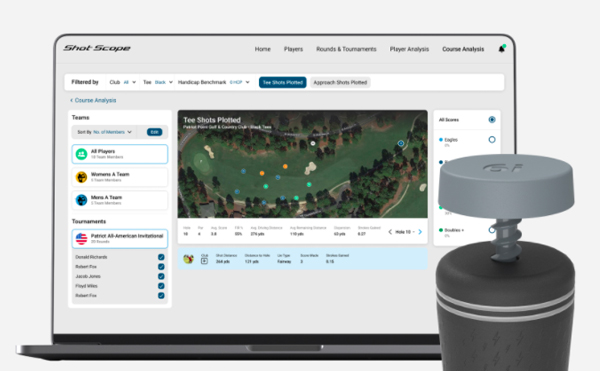Switch to Approach Shots Plotted

point(340,82)
